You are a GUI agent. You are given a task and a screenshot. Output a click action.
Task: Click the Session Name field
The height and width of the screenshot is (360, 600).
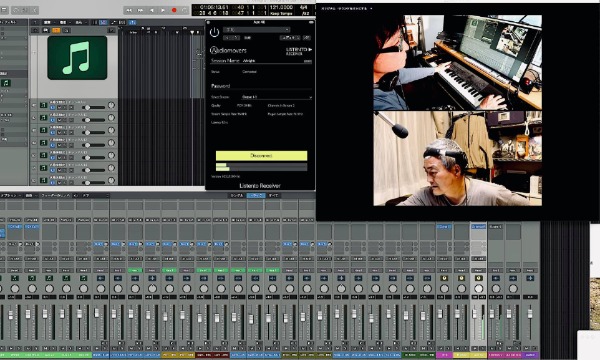click(x=261, y=61)
